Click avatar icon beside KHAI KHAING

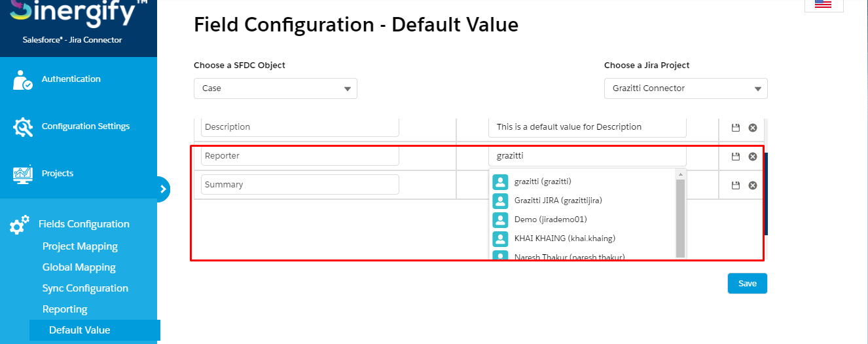pyautogui.click(x=500, y=239)
